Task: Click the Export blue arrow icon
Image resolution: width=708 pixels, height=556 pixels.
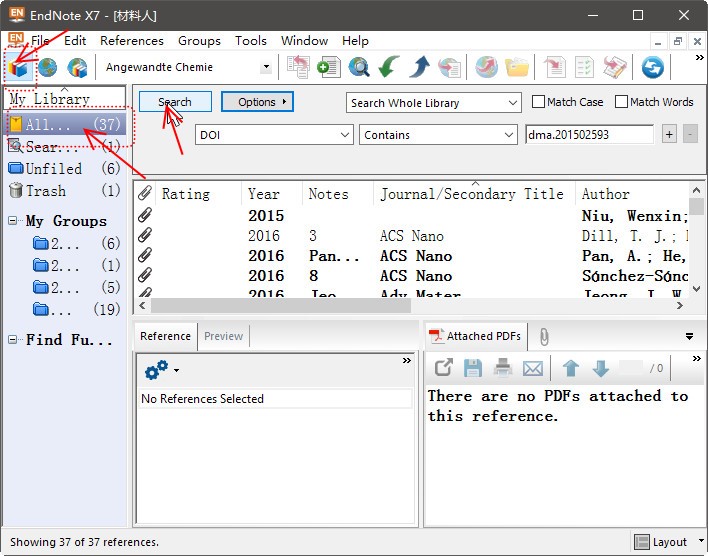Action: (x=419, y=67)
